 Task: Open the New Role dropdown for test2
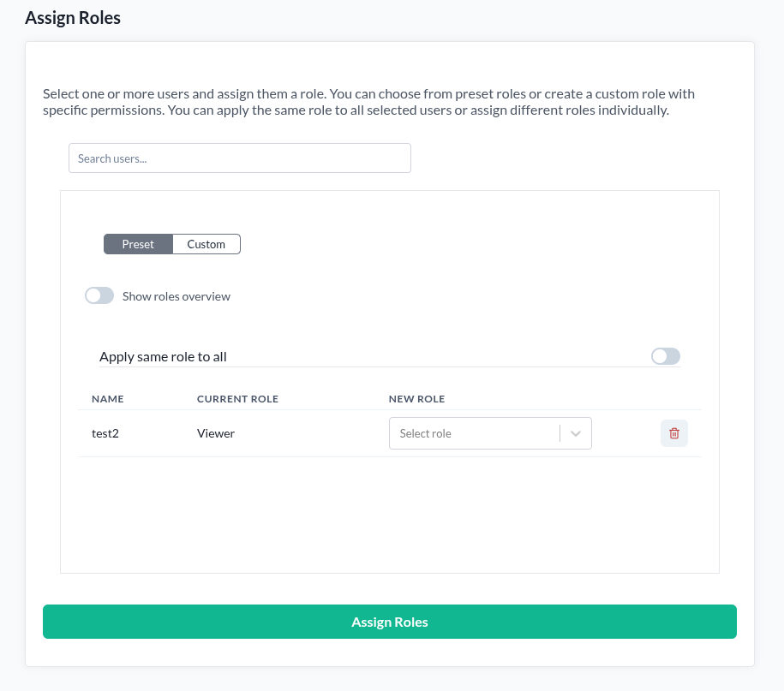[x=489, y=433]
